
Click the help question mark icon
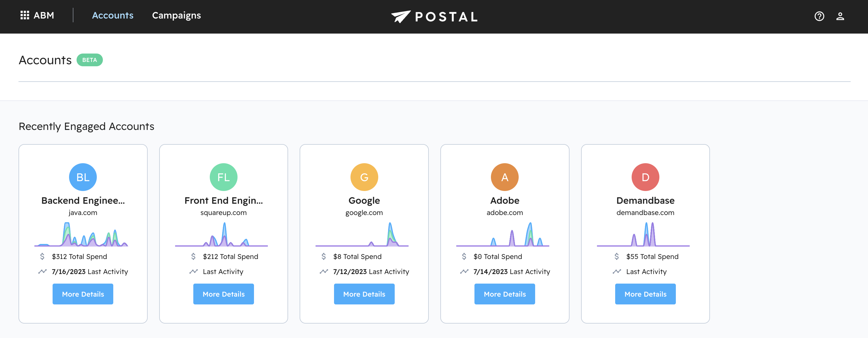(x=819, y=16)
